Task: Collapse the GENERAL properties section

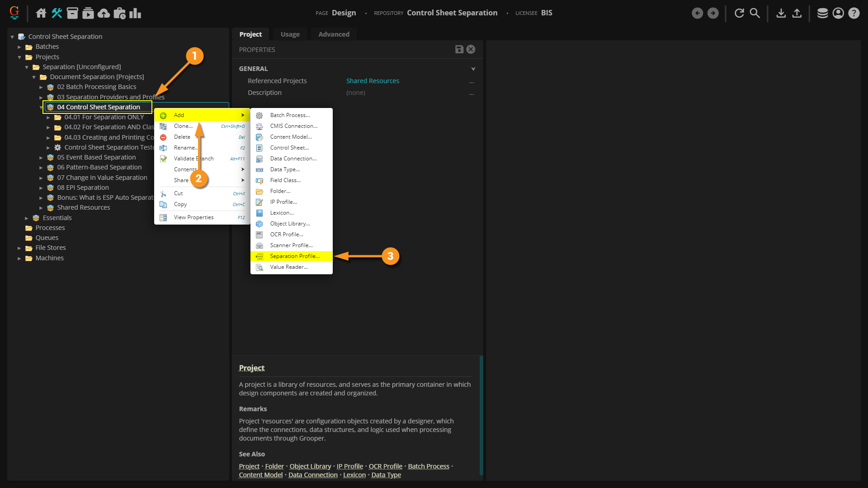Action: point(473,69)
